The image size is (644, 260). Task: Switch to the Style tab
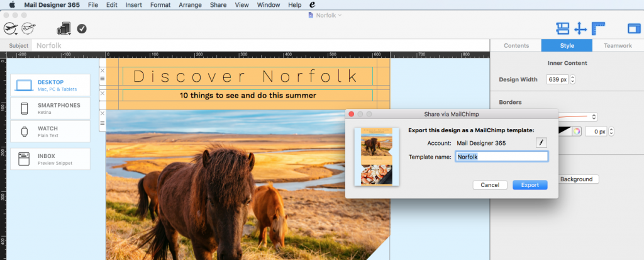567,46
